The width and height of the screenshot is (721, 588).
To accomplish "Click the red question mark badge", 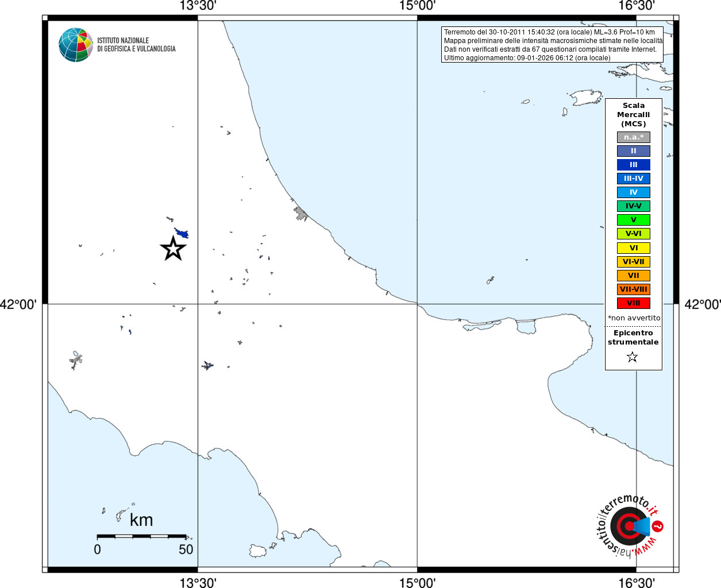I will [658, 526].
